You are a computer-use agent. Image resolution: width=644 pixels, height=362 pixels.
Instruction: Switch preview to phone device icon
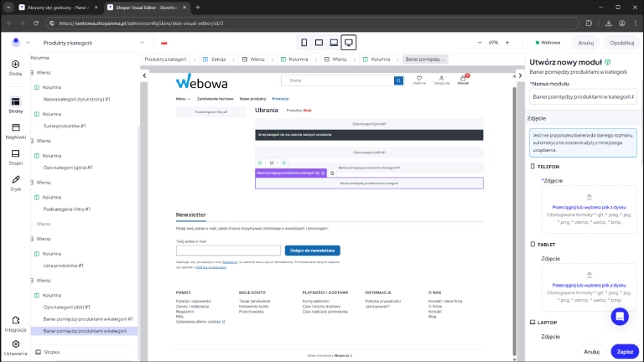click(304, 42)
